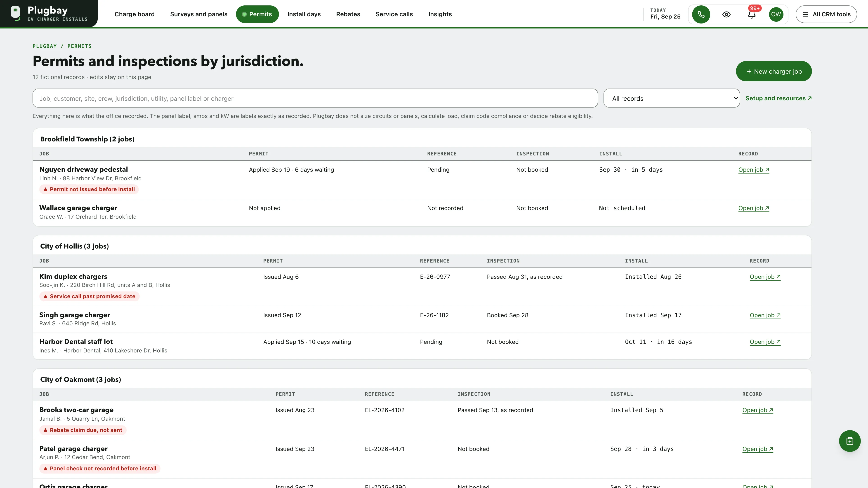
Task: Click Installed Aug 26 cell
Action: point(653,277)
